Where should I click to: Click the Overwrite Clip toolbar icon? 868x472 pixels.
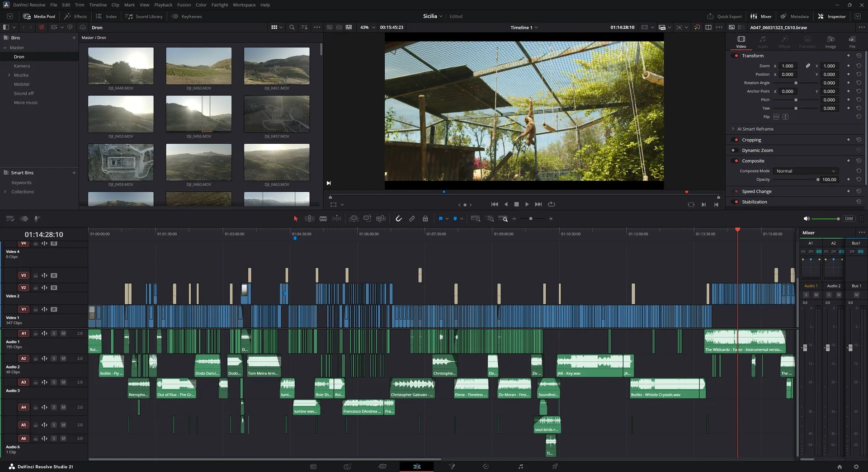(x=368, y=219)
